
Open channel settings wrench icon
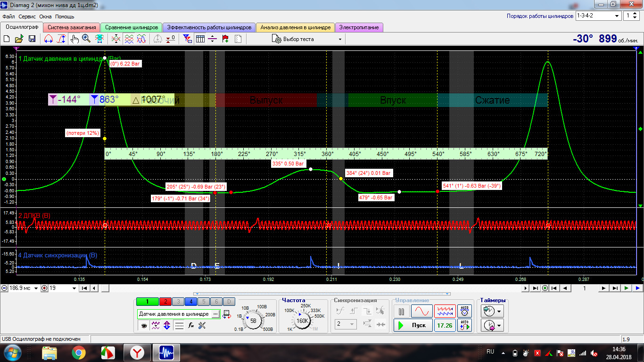click(x=202, y=325)
